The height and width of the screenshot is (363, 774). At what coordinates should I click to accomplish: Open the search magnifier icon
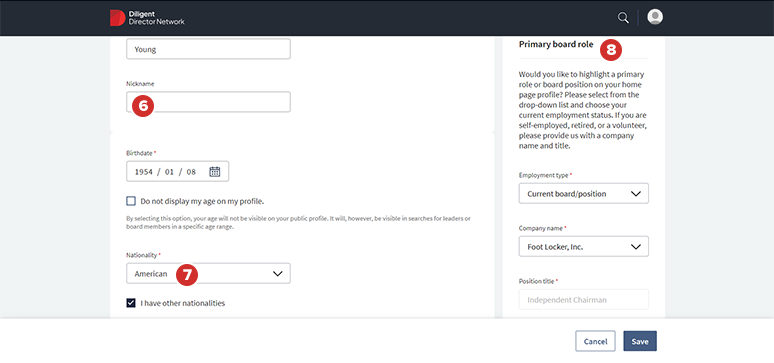623,18
